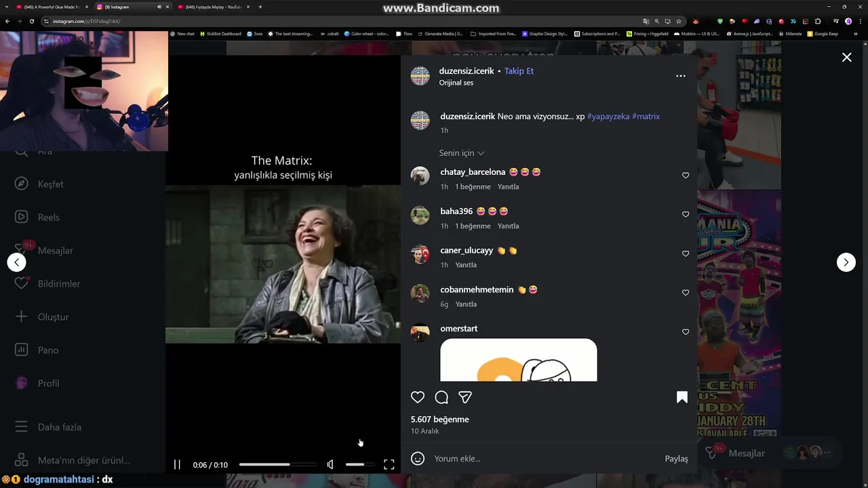Screen dimensions: 868x488
Task: Go back in browser history
Action: (x=7, y=21)
